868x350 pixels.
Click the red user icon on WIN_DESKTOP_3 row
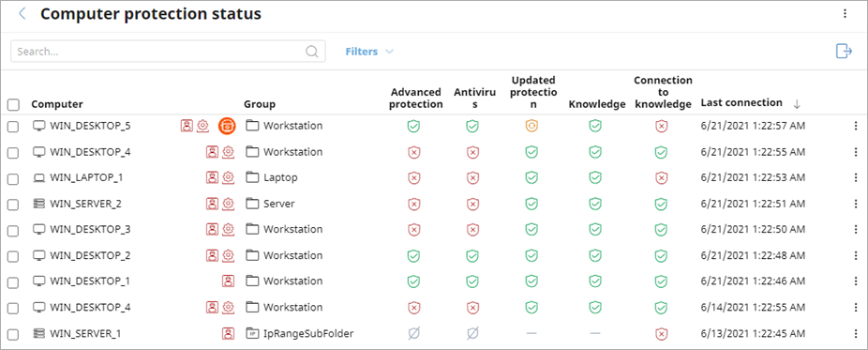point(212,229)
